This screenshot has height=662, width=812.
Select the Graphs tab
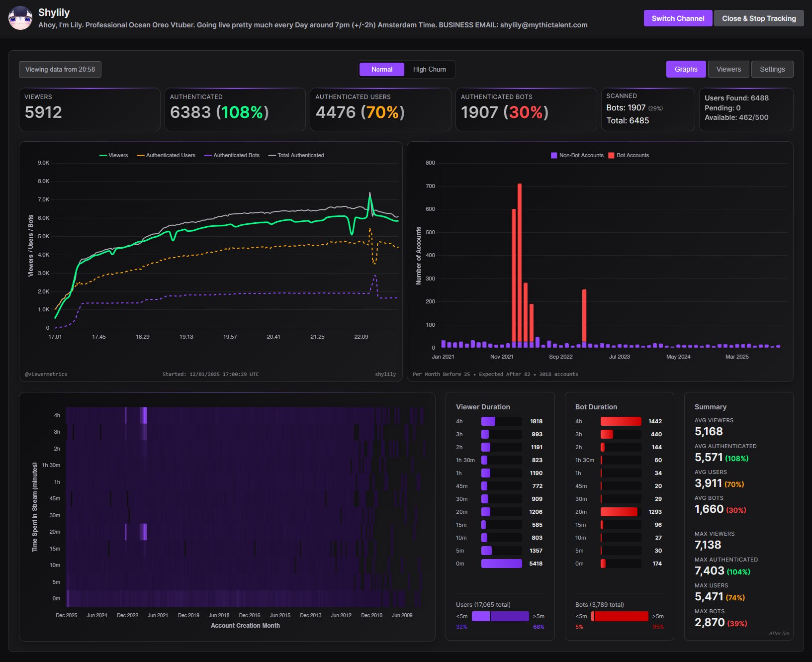(x=686, y=69)
